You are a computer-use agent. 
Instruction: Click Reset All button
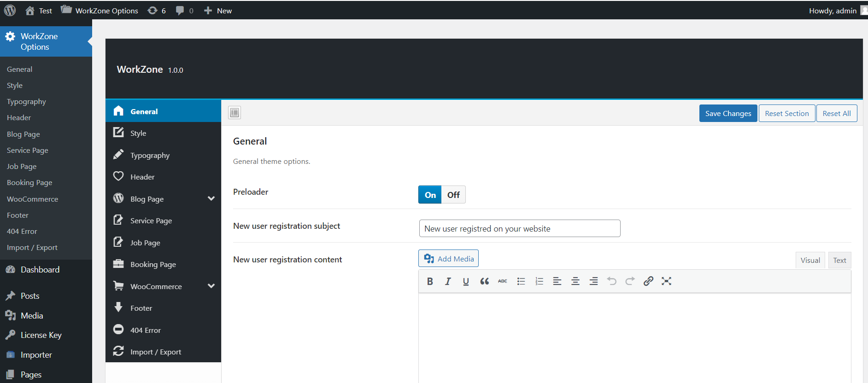click(x=837, y=113)
